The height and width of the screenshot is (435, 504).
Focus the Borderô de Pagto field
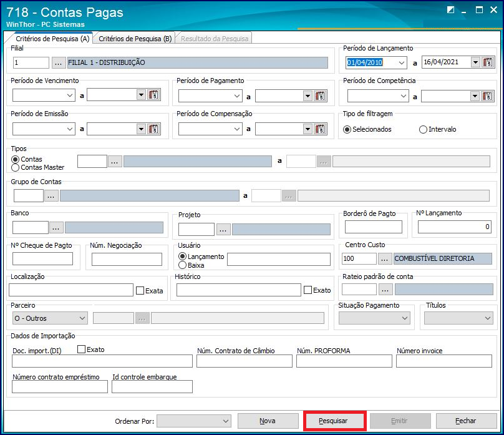tap(374, 227)
